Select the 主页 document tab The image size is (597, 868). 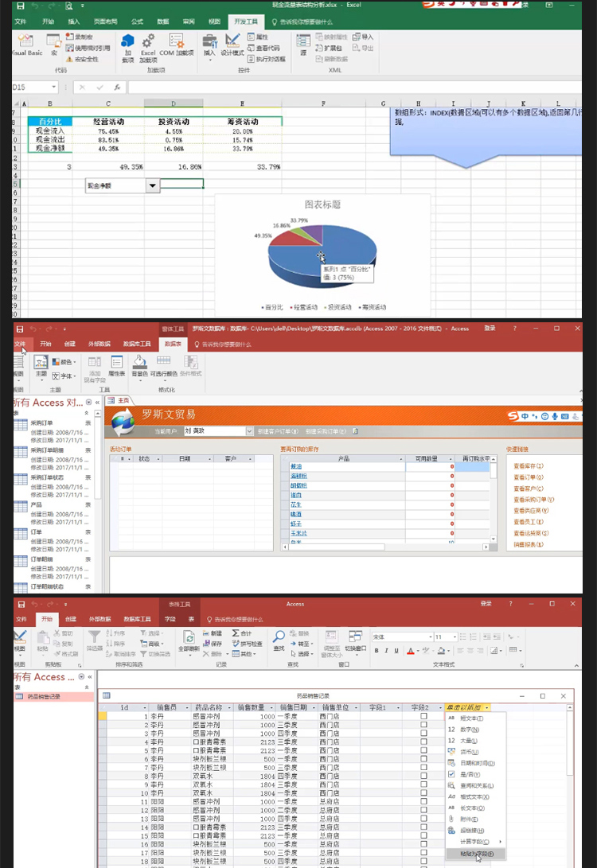click(119, 400)
